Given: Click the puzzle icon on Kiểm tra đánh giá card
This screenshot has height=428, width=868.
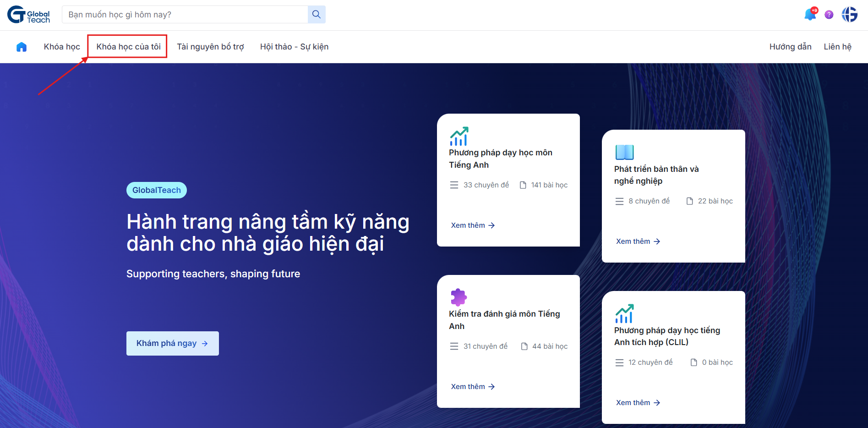Looking at the screenshot, I should [459, 297].
